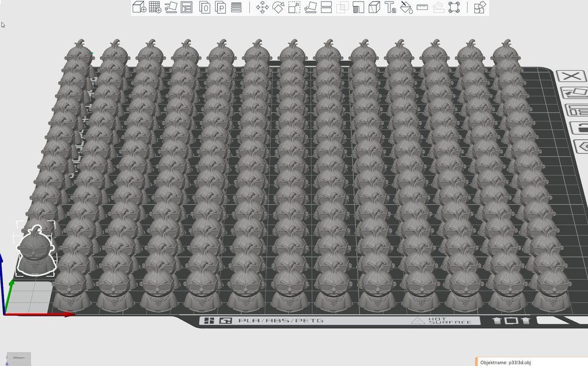Auto orient objects on this plate
Image resolution: width=588 pixels, height=366 pixels.
coord(573,93)
